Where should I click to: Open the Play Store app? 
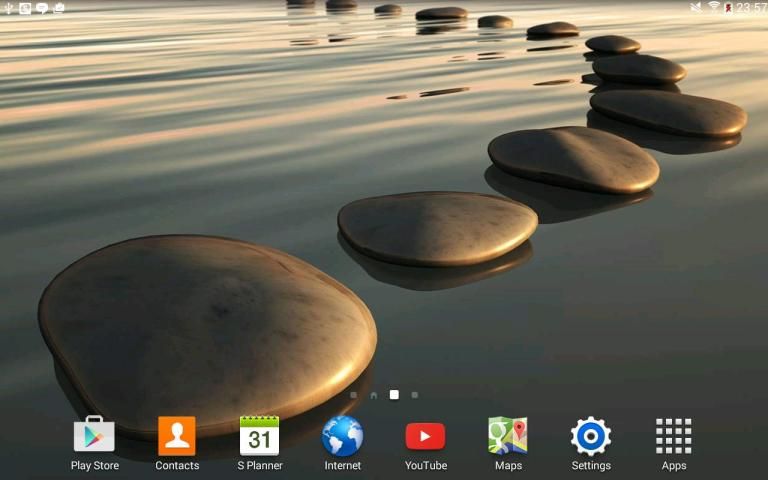pos(94,437)
